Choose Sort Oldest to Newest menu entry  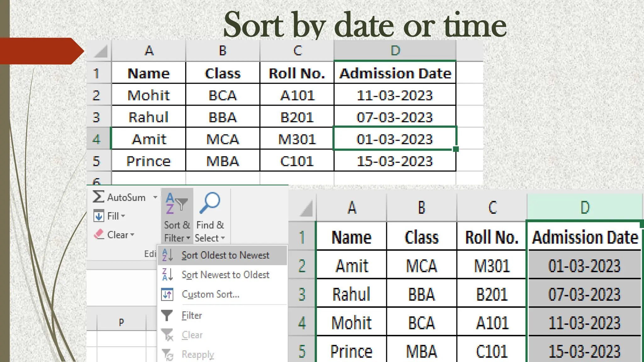(225, 255)
